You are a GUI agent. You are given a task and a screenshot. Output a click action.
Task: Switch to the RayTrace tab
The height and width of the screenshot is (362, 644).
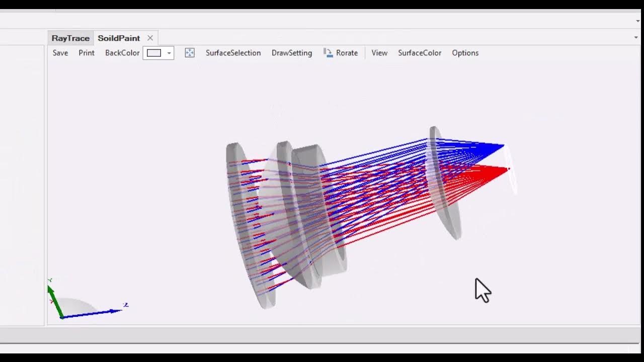click(70, 38)
